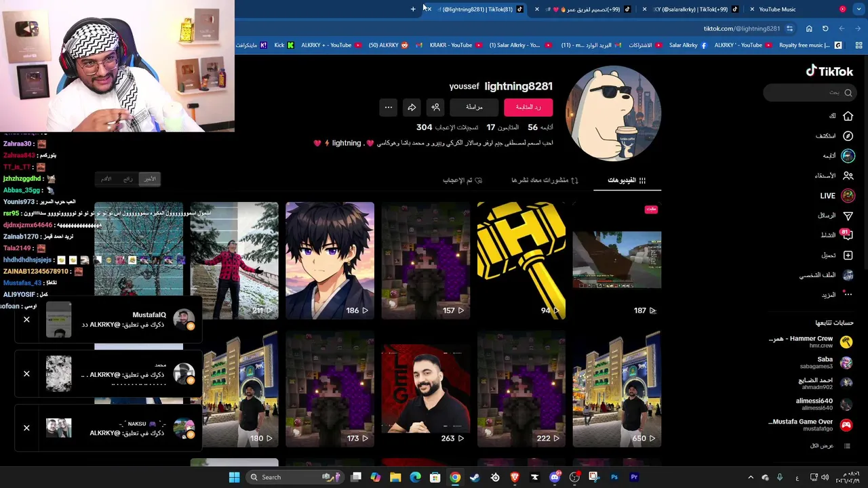Click the browser Reload icon
This screenshot has width=868, height=488.
pos(825,28)
